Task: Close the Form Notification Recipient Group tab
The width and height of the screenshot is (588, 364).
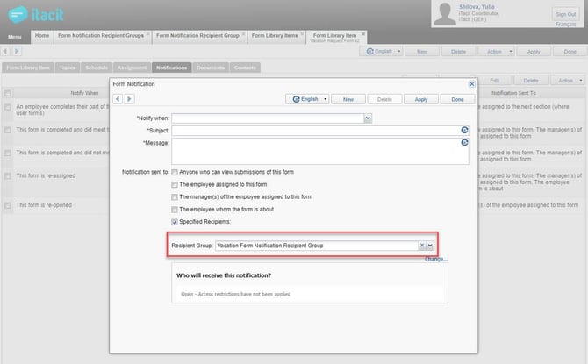Action: tap(243, 34)
